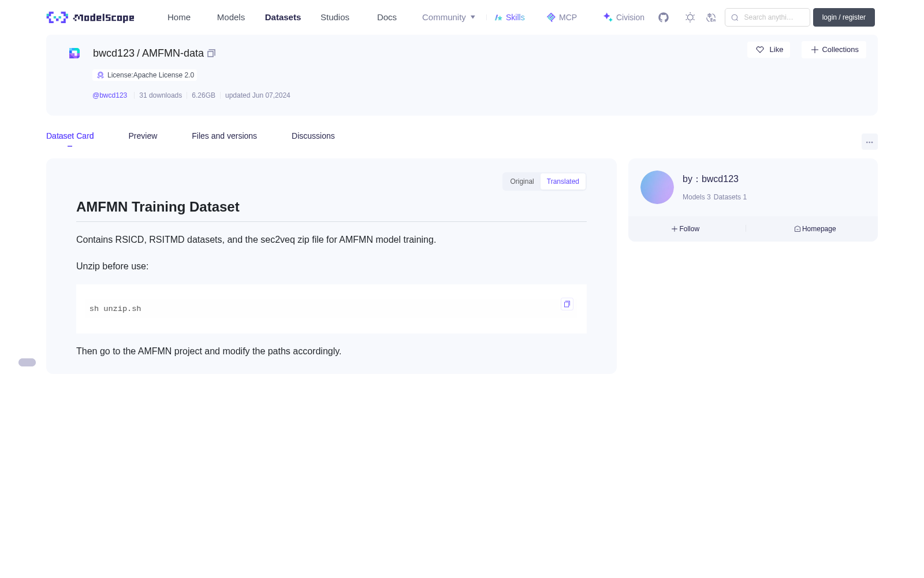This screenshot has width=924, height=578.
Task: Toggle the light/dark theme sun icon
Action: click(690, 17)
